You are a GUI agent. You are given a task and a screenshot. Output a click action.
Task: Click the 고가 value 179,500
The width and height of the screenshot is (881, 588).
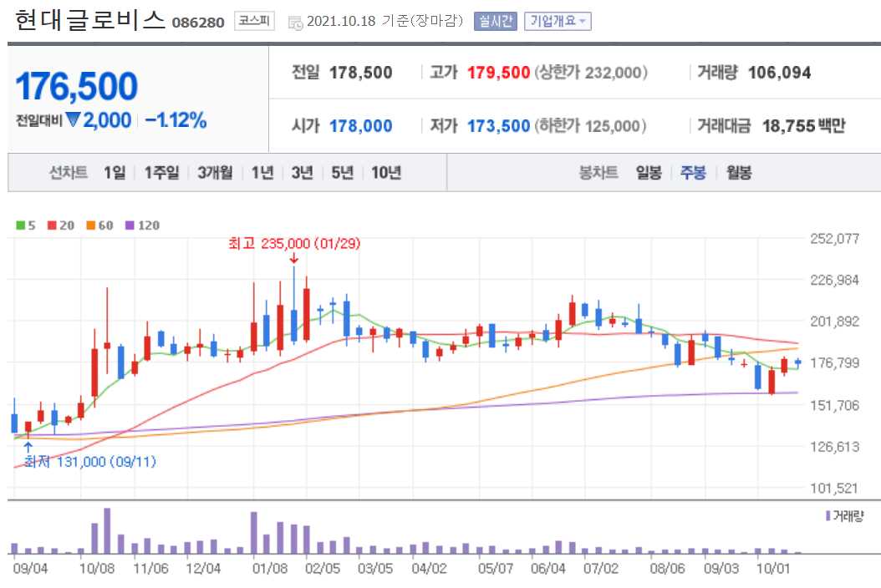click(x=499, y=73)
